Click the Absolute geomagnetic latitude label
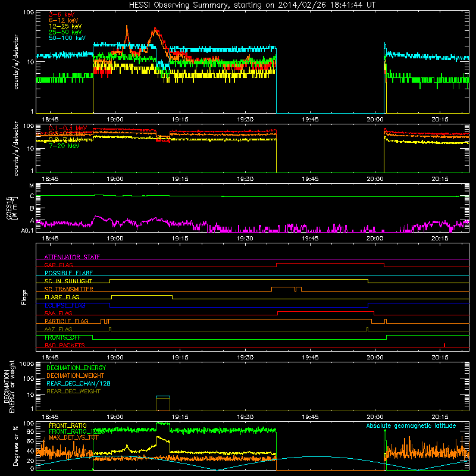Screen dimensions: 476x476 coord(411,425)
